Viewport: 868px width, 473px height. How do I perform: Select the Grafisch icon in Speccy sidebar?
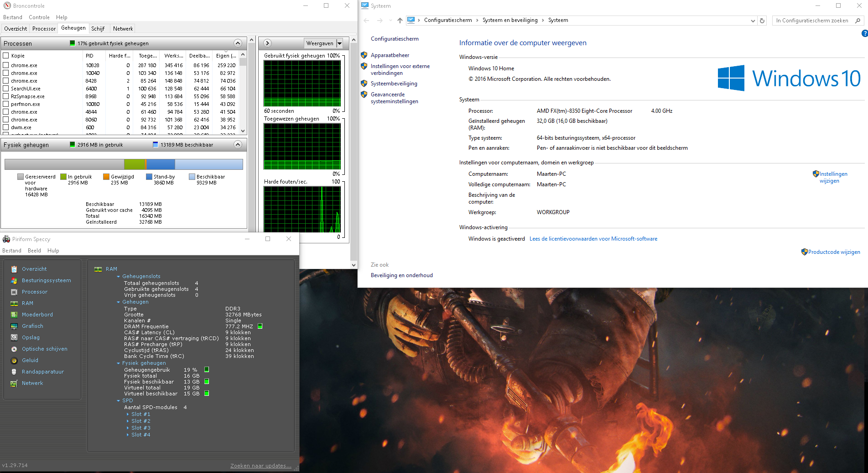click(x=14, y=326)
